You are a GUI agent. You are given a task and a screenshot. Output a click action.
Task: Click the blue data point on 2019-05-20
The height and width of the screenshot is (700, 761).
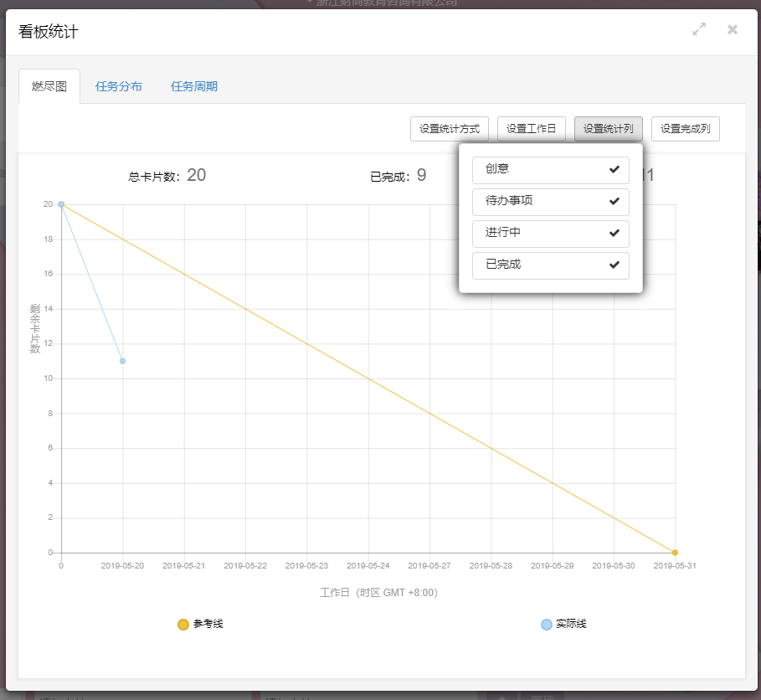[123, 361]
